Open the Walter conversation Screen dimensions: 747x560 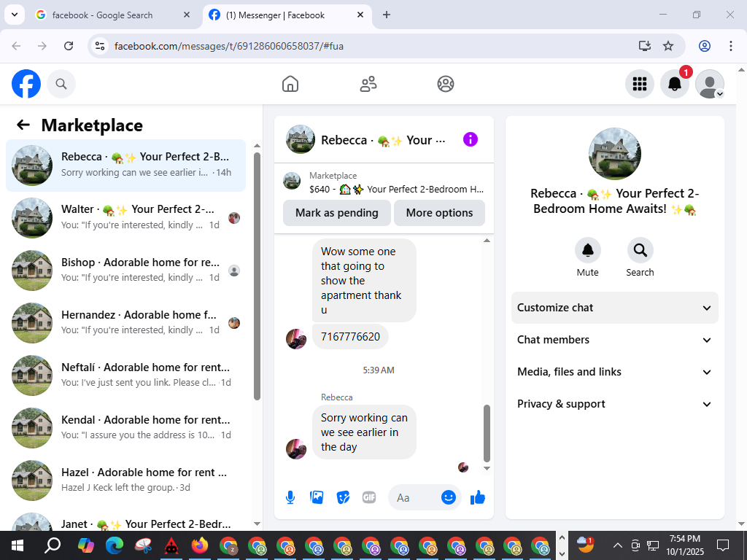[x=125, y=217]
